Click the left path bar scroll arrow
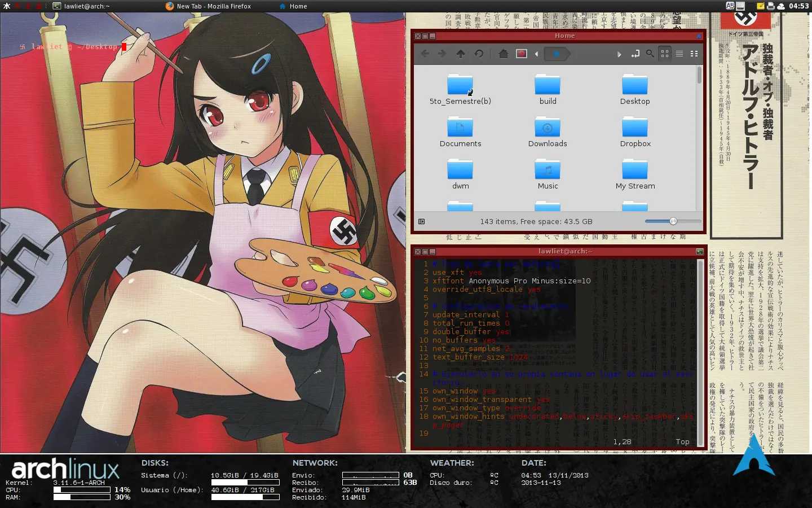Screen dimensions: 812x508 pos(536,54)
